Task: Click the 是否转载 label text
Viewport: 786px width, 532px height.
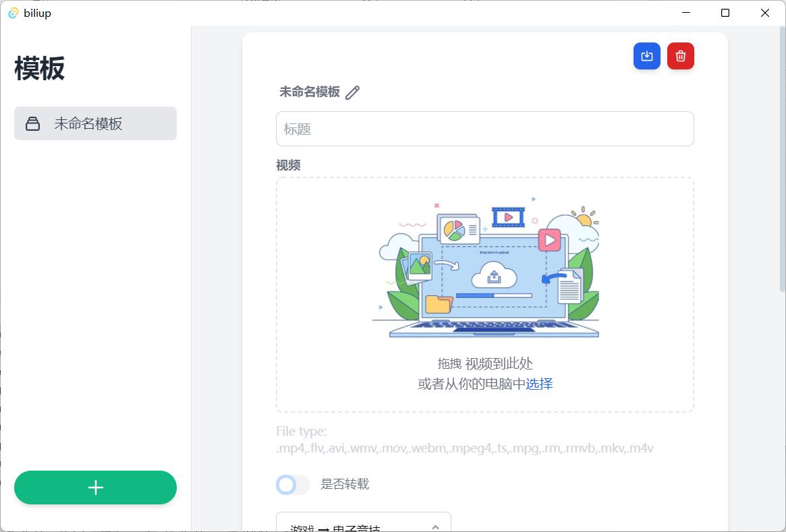Action: point(344,484)
